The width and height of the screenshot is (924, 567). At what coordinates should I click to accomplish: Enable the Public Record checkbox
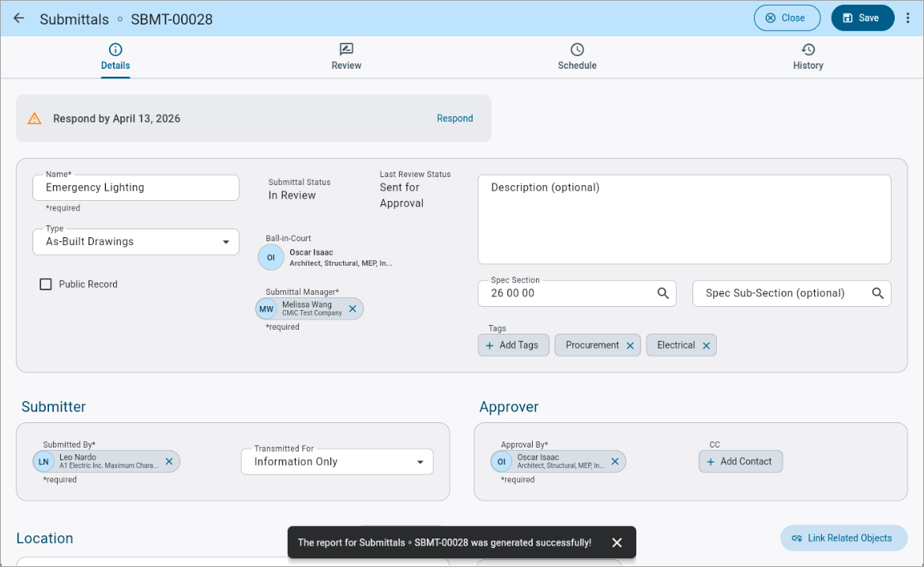click(x=45, y=284)
